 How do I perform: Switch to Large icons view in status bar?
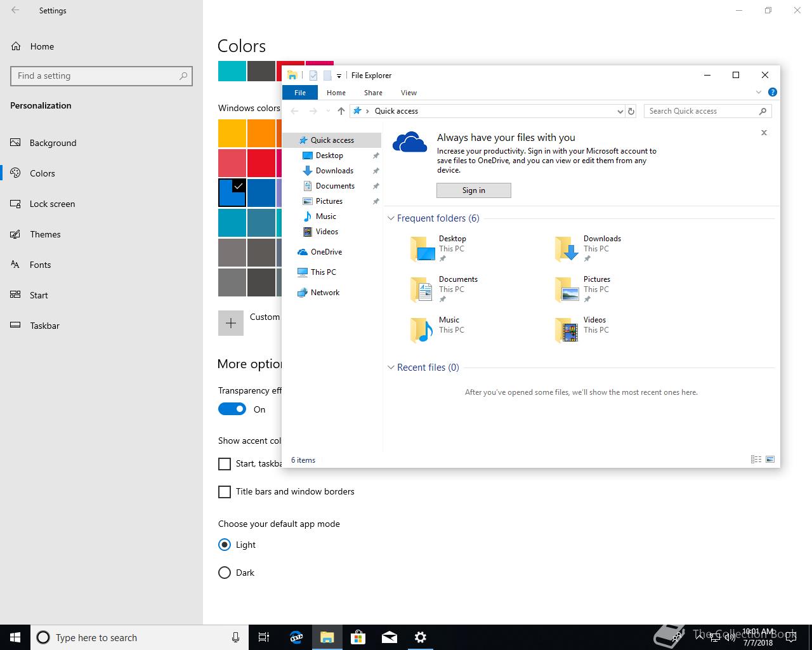pyautogui.click(x=770, y=460)
